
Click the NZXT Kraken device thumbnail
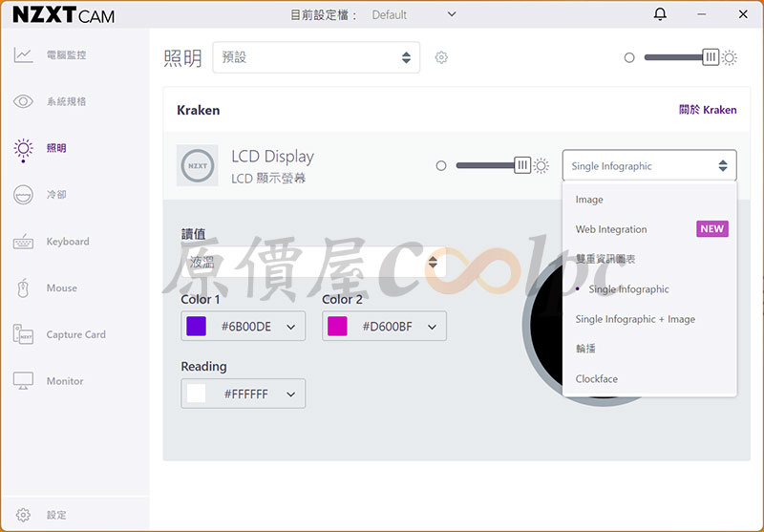tap(198, 165)
